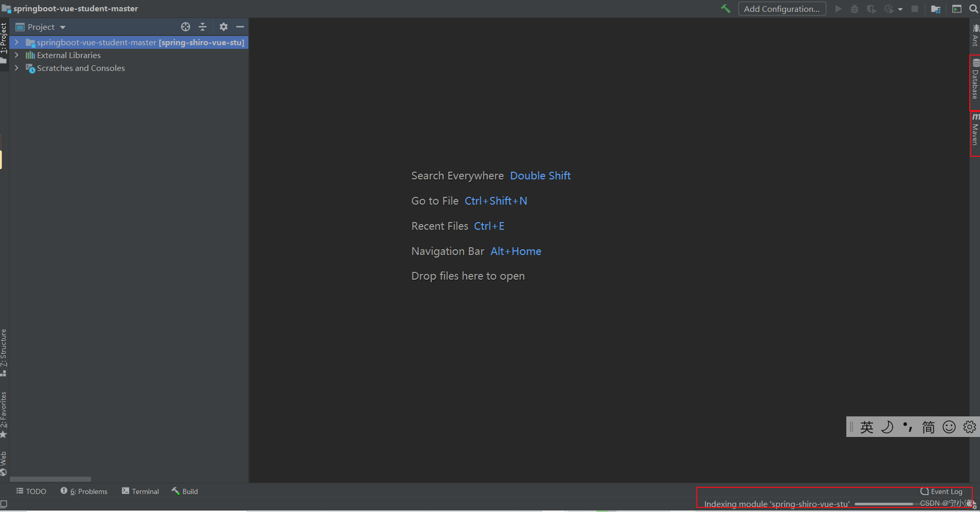Click the Profiler run icon

pos(888,9)
